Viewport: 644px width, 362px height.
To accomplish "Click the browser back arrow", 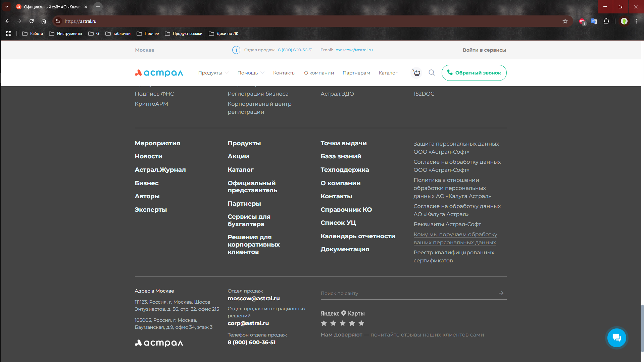I will coord(7,21).
